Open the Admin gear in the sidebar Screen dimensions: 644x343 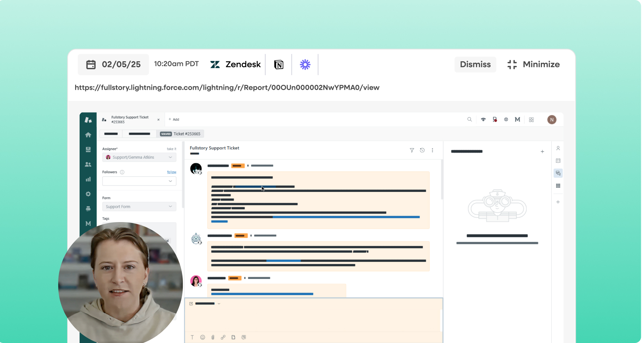88,194
